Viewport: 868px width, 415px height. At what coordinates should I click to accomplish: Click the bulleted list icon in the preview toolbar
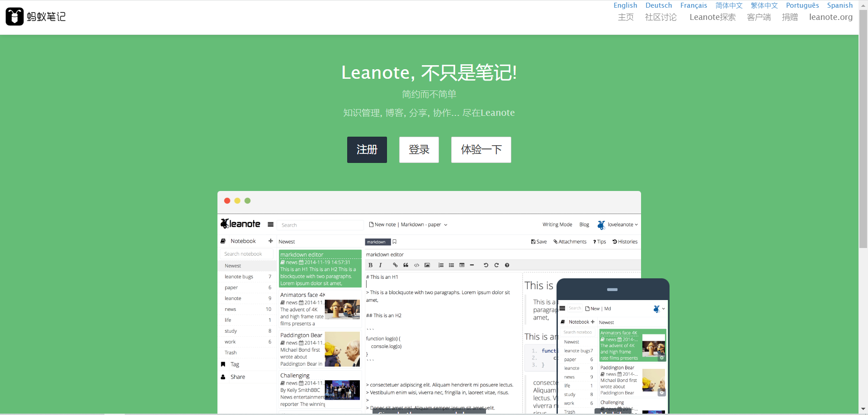[x=451, y=265]
